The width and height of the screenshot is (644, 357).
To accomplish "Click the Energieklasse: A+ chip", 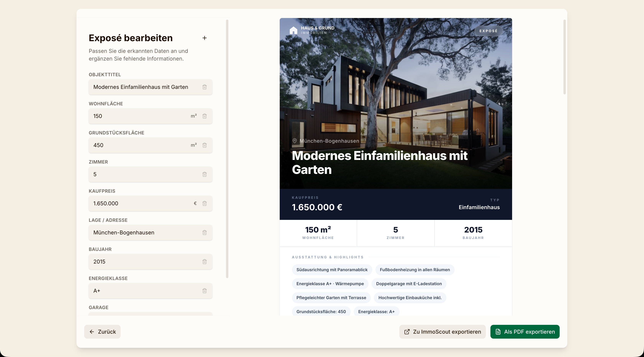I will (x=376, y=312).
